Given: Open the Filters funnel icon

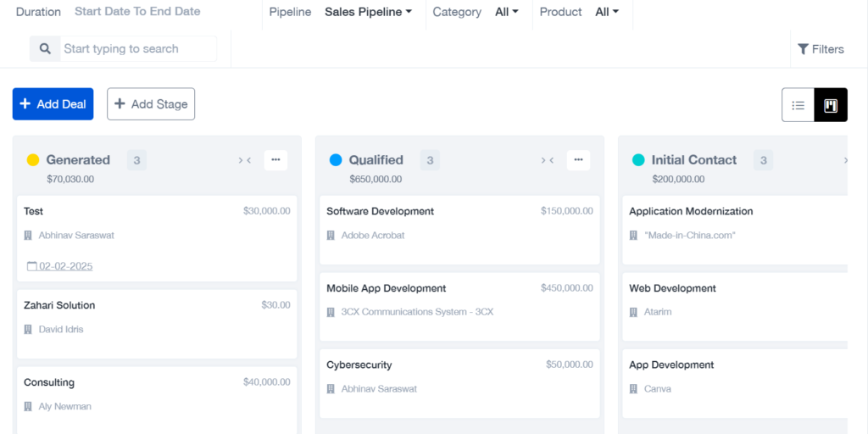Looking at the screenshot, I should pyautogui.click(x=804, y=49).
